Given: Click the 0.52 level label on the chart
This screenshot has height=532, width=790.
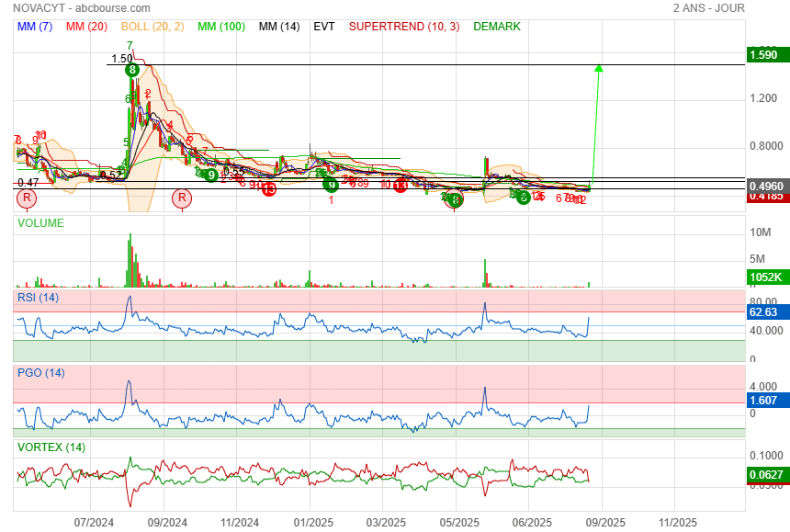Looking at the screenshot, I should click(111, 175).
